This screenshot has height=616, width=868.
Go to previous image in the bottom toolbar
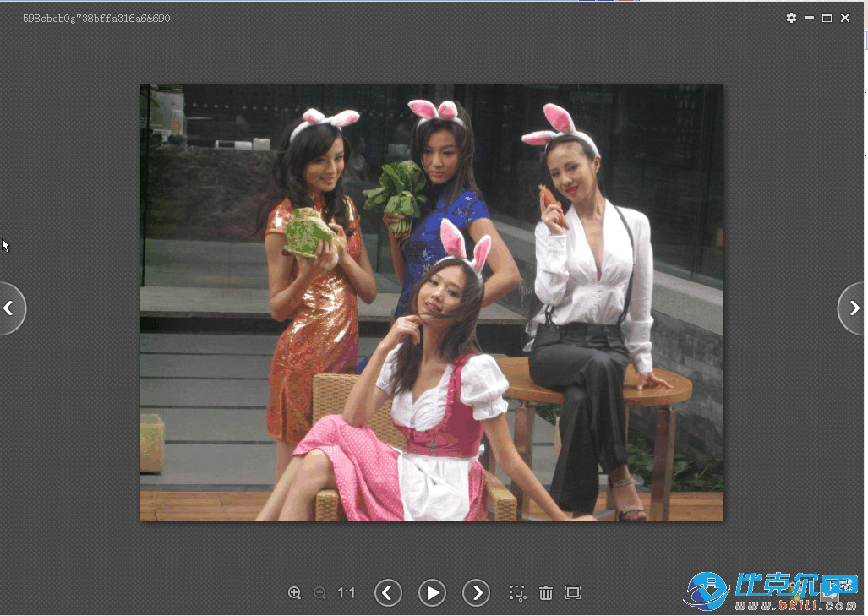click(x=388, y=593)
